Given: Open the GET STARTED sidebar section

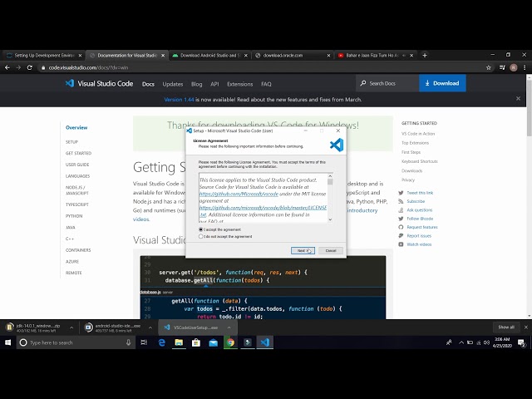Looking at the screenshot, I should [78, 153].
